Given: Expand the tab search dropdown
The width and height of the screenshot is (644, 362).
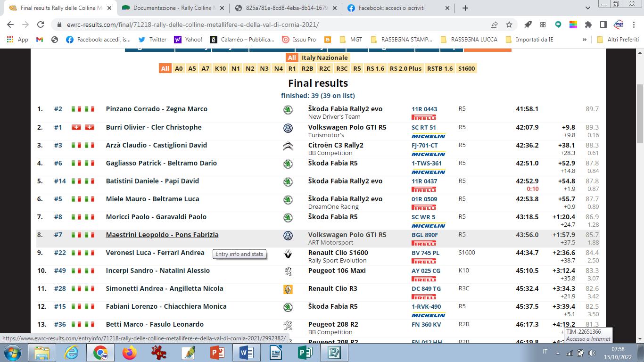Looking at the screenshot, I should click(x=588, y=8).
